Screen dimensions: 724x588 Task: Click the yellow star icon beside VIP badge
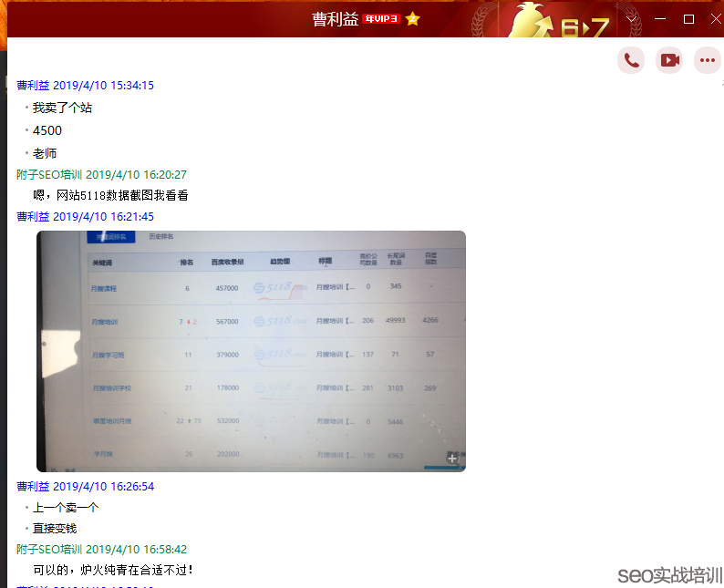(x=413, y=19)
